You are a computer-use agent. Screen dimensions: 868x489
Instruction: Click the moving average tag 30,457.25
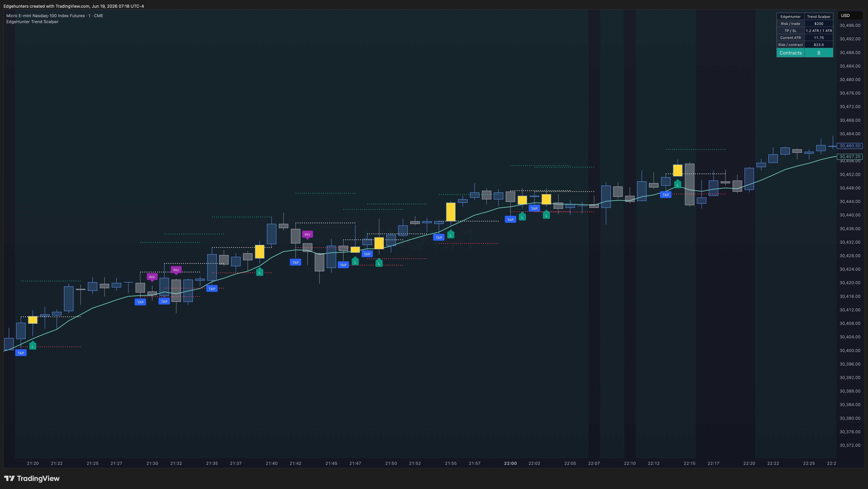pos(850,157)
